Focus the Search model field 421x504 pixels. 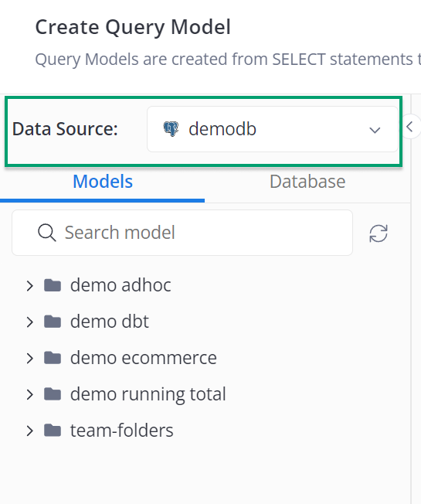(182, 233)
